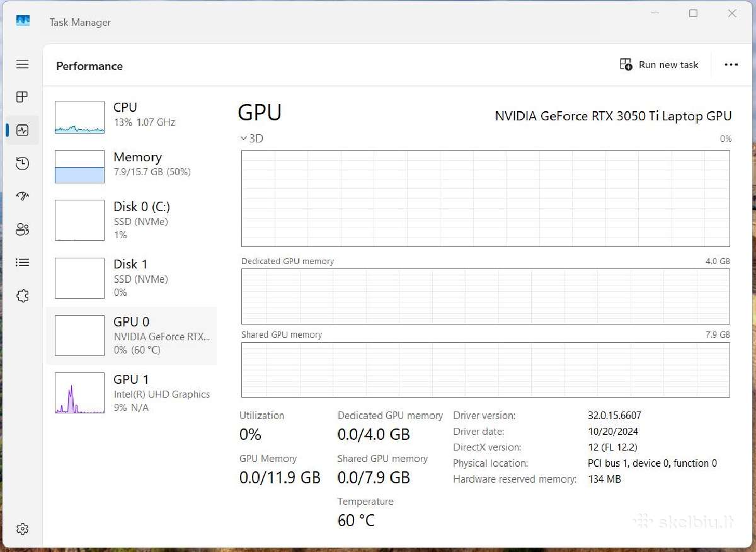Close the Task Manager window
Image resolution: width=756 pixels, height=552 pixels.
(732, 13)
